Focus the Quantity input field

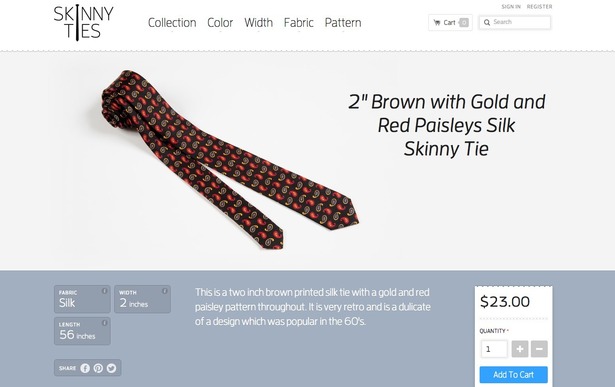click(x=494, y=349)
